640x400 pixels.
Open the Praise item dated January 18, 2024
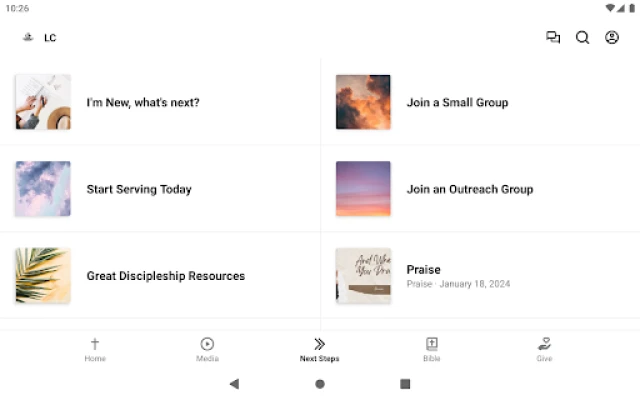[x=458, y=276]
